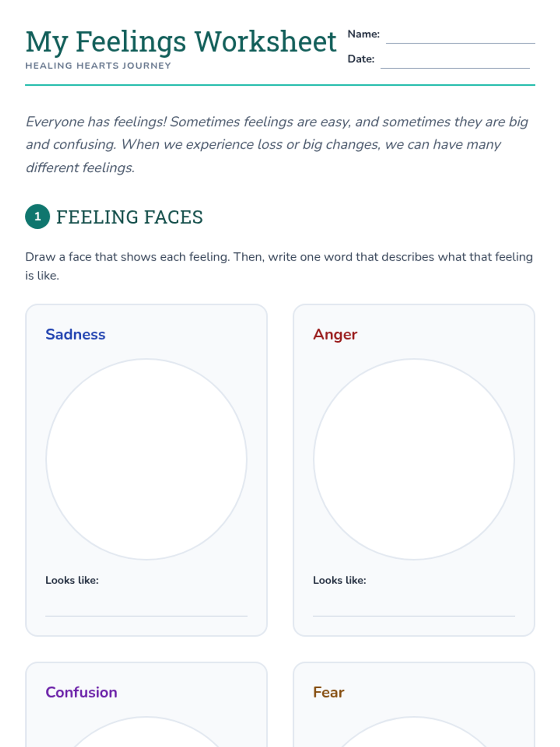Click the Sadness face drawing circle
This screenshot has width=560, height=747.
tap(147, 459)
